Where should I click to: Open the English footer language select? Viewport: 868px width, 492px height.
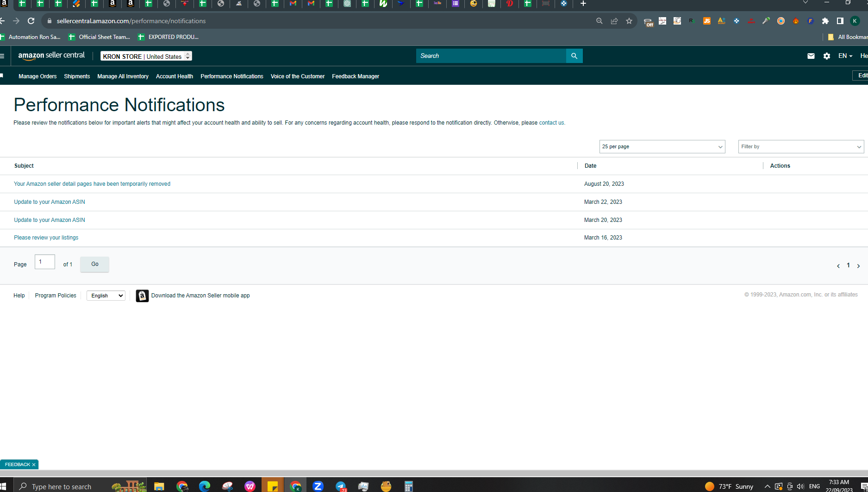pos(106,296)
